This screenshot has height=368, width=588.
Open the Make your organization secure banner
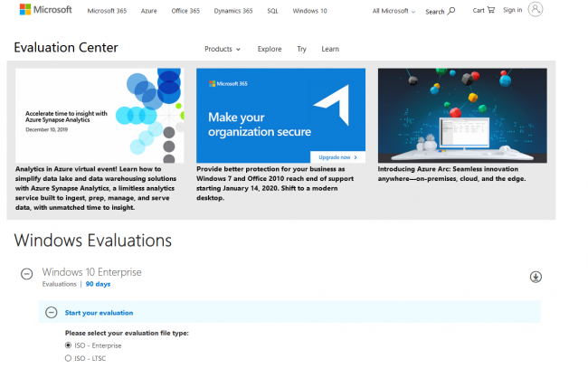click(280, 116)
